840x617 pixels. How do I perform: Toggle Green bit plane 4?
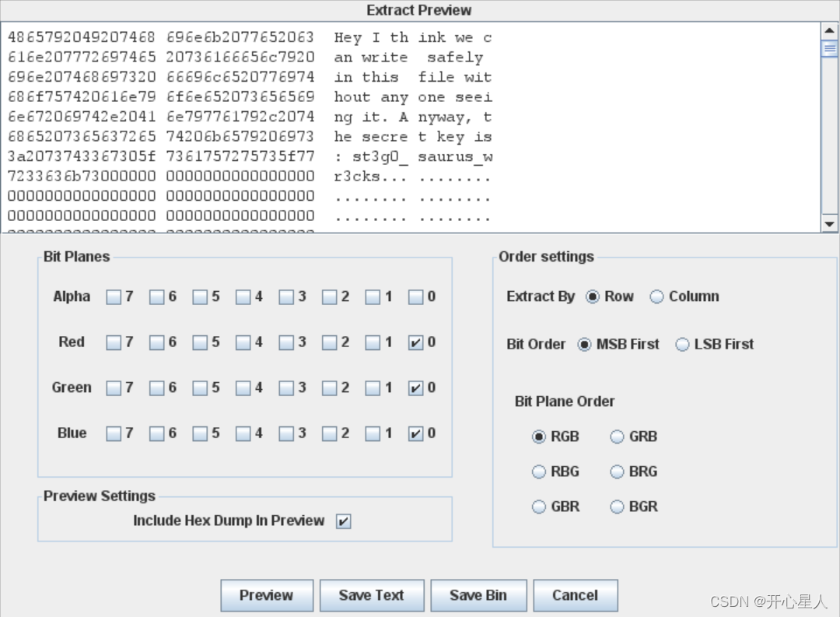243,388
